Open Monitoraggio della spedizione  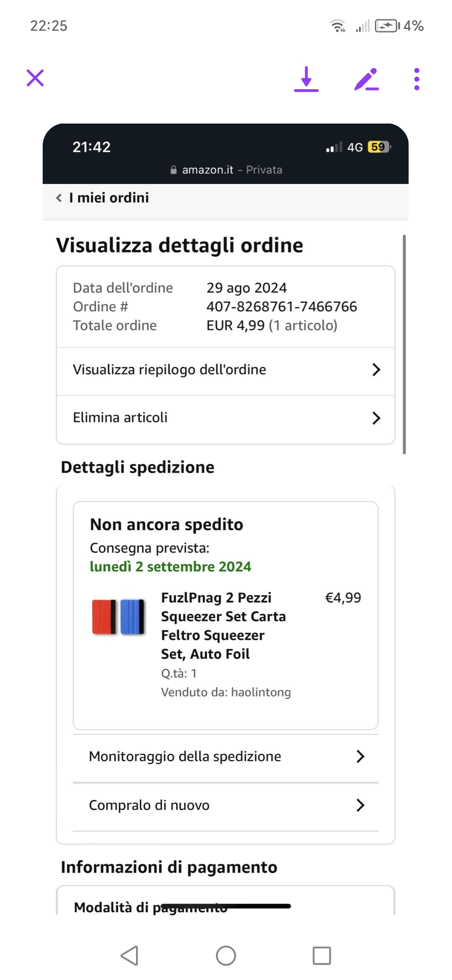[185, 756]
